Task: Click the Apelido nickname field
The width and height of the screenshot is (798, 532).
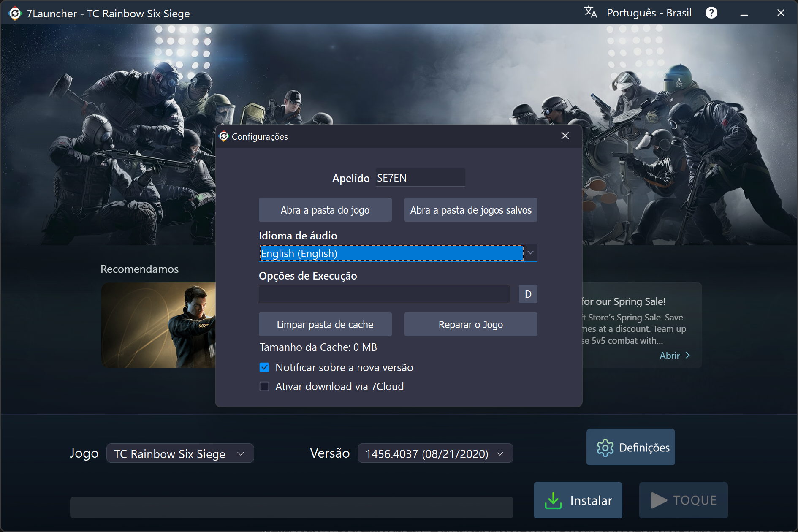Action: 420,178
